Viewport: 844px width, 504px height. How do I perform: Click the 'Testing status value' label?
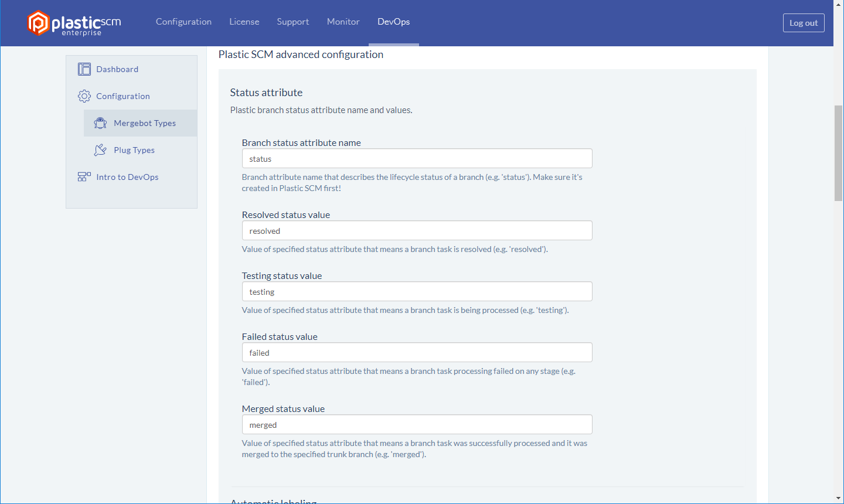tap(282, 275)
